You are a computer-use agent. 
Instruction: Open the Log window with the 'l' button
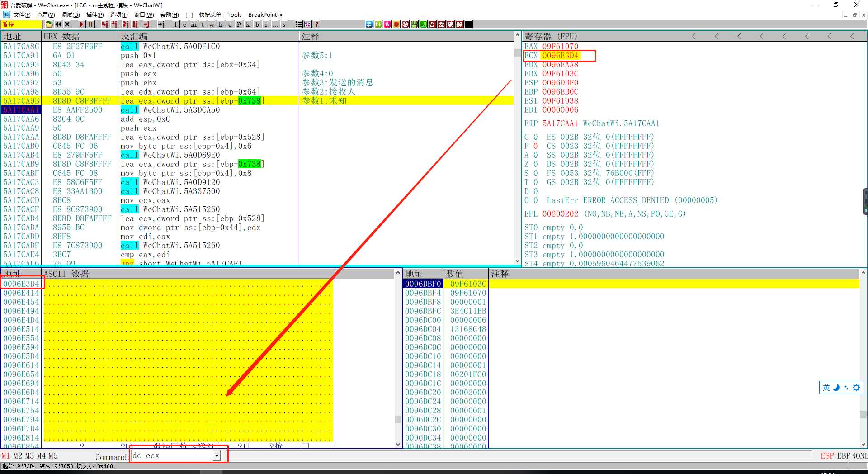176,24
